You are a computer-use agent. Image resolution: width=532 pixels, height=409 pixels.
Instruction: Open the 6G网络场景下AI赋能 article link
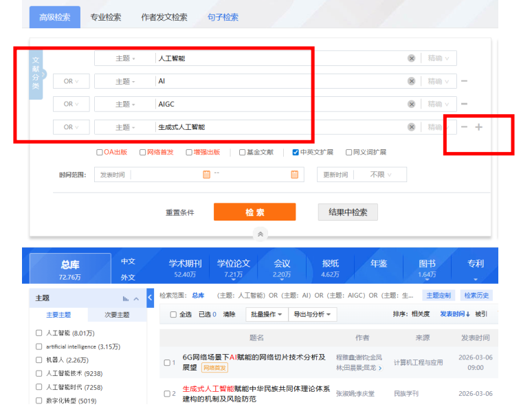[x=254, y=357]
